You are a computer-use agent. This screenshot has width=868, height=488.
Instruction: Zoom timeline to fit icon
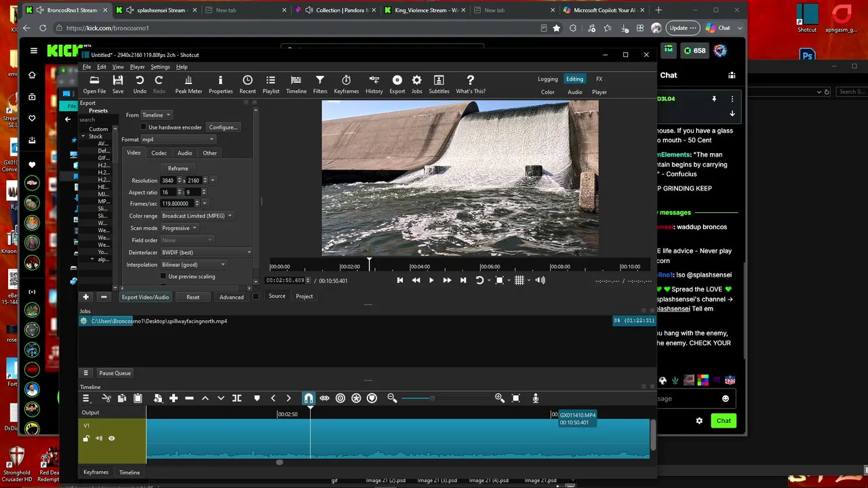pyautogui.click(x=515, y=399)
